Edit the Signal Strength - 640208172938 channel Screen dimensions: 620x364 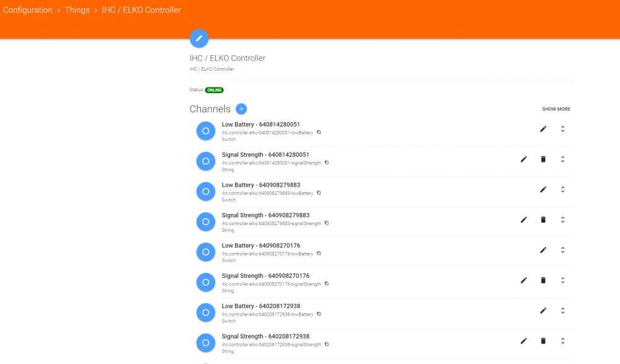(x=523, y=340)
